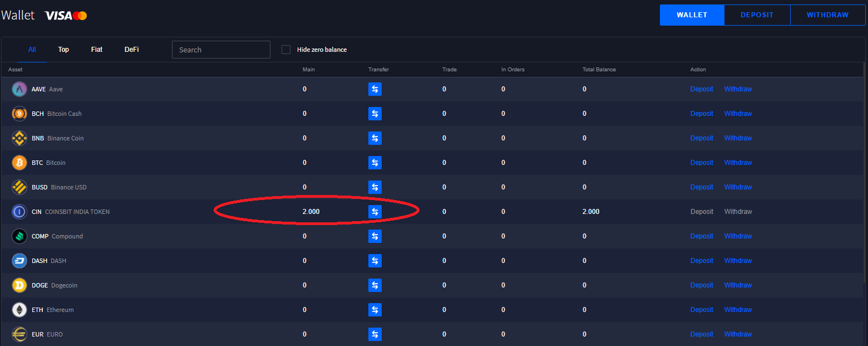This screenshot has height=346, width=868.
Task: Switch to the DeFi tab
Action: [x=132, y=50]
